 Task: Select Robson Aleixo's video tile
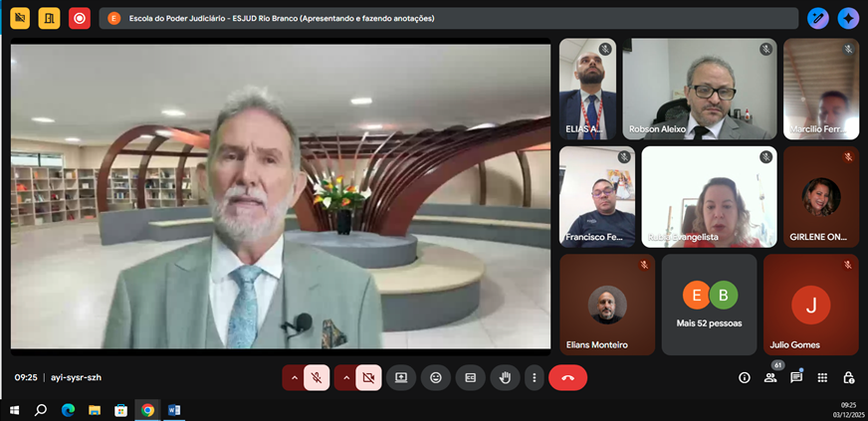pos(700,89)
